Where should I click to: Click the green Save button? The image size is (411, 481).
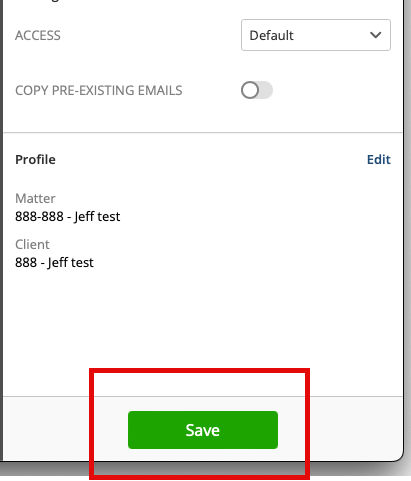[x=203, y=430]
